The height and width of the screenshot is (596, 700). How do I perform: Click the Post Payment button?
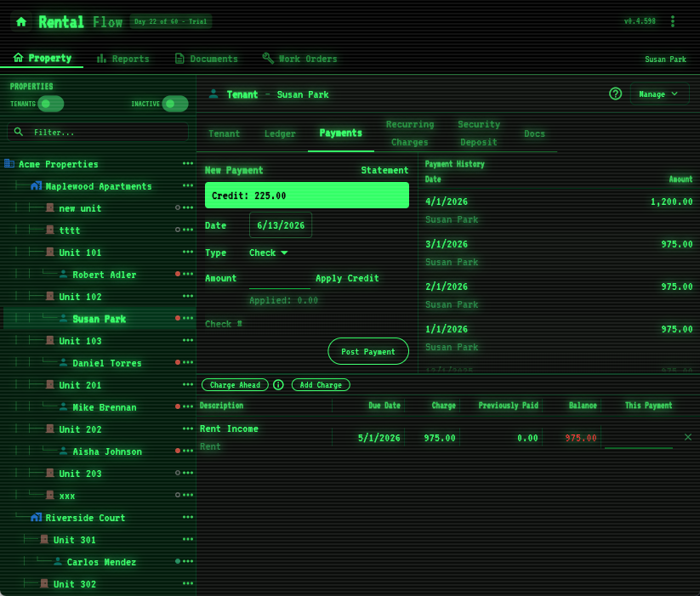coord(367,351)
